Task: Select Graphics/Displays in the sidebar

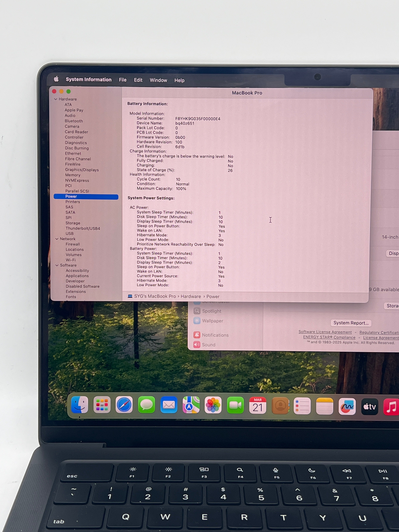Action: pos(82,170)
